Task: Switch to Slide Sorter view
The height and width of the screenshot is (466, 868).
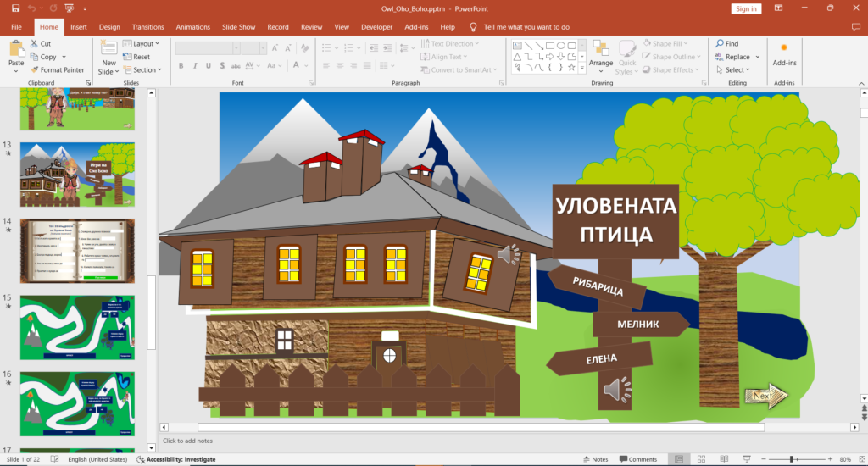Action: 701,459
